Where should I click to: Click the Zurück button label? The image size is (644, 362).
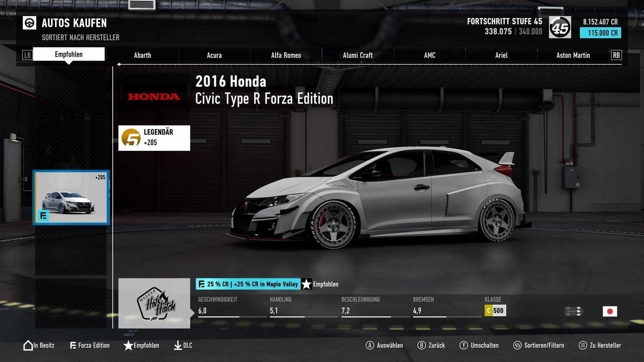tap(437, 345)
